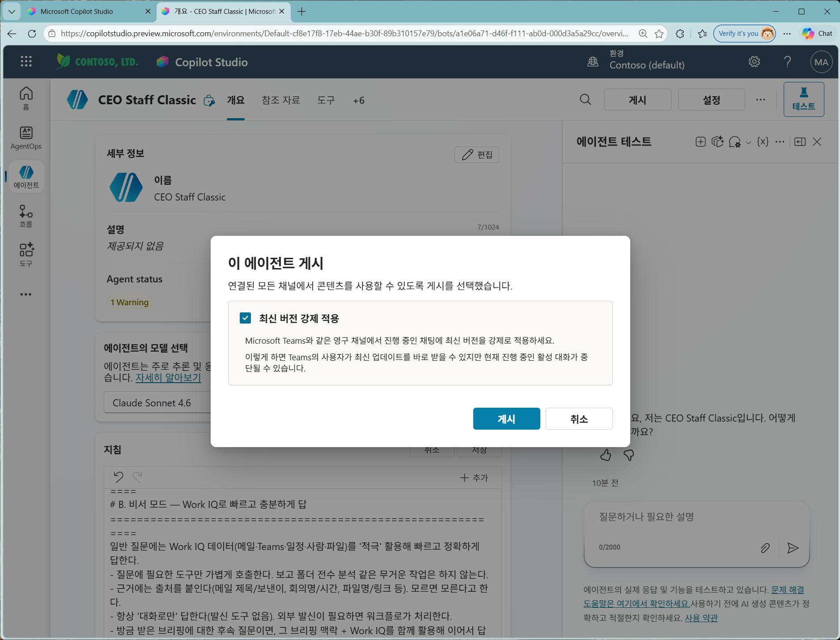
Task: Click the Verify it's you button
Action: pyautogui.click(x=744, y=34)
